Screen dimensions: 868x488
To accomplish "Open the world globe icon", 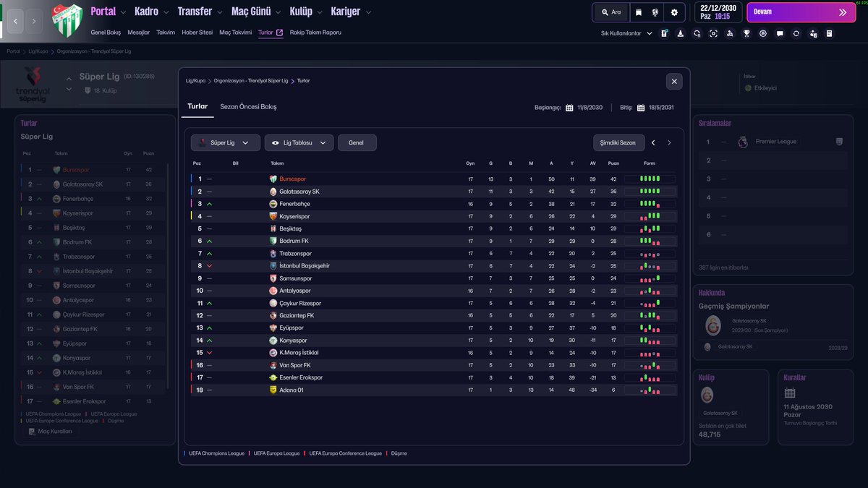I will [x=655, y=12].
